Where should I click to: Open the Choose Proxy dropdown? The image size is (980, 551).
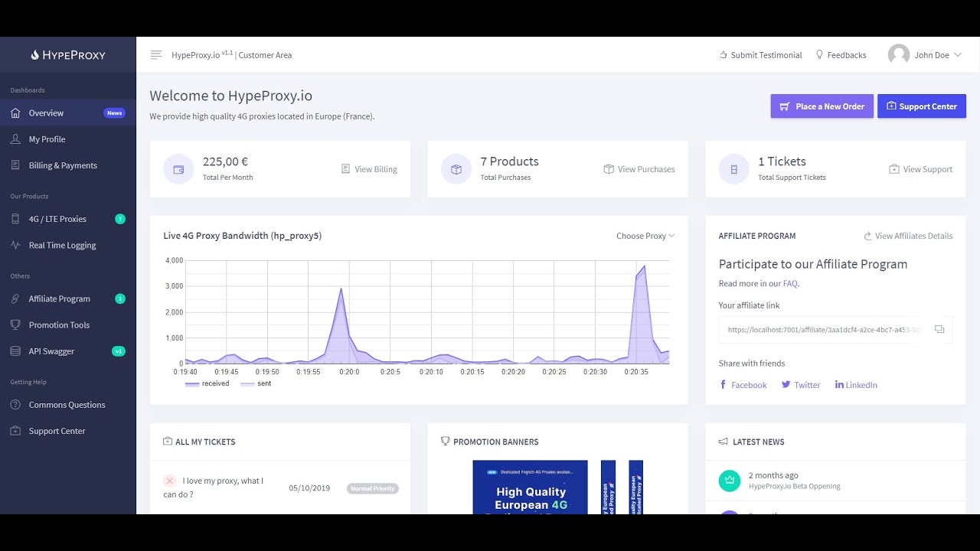(x=645, y=236)
